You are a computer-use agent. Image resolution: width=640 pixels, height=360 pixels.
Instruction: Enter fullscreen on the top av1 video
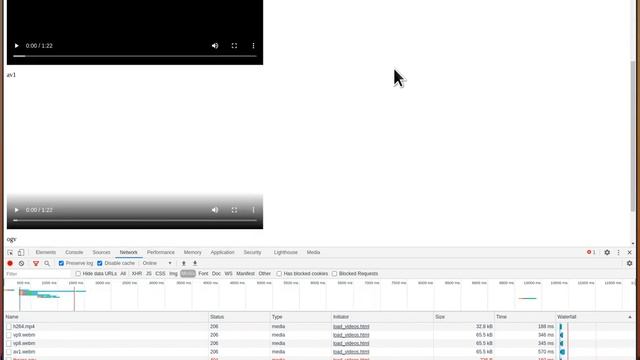[x=234, y=46]
